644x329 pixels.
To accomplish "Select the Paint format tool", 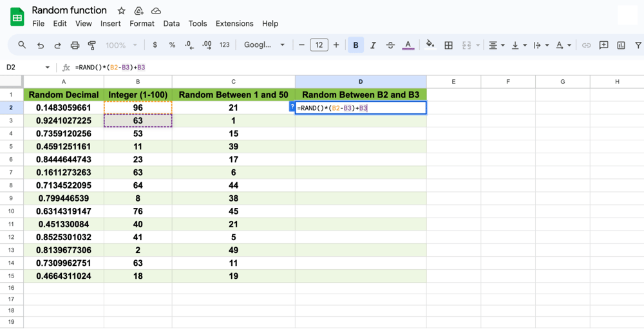I will [x=91, y=45].
